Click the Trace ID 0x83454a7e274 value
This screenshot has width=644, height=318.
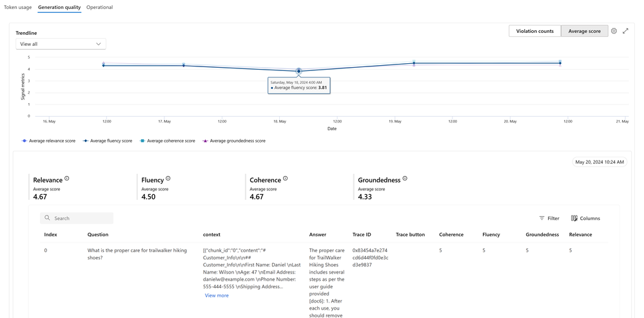[370, 257]
